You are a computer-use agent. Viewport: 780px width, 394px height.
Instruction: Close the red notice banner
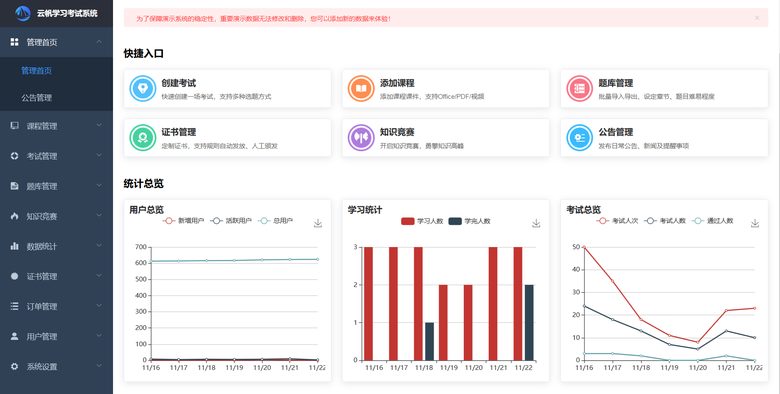(757, 18)
